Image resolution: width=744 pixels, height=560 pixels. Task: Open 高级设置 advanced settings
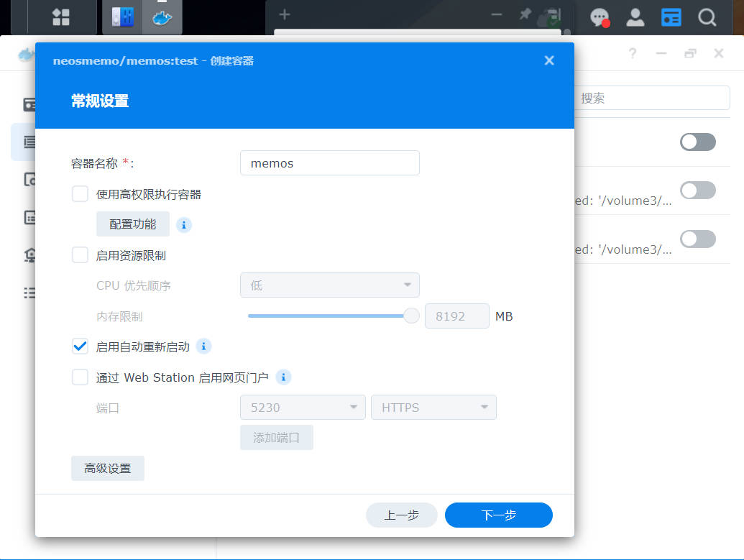[108, 469]
